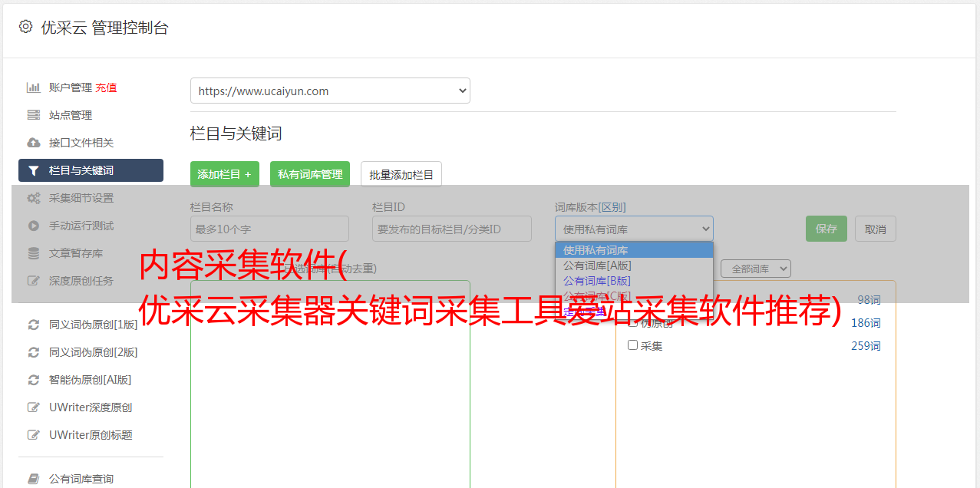Click the green 保存 button

(827, 229)
